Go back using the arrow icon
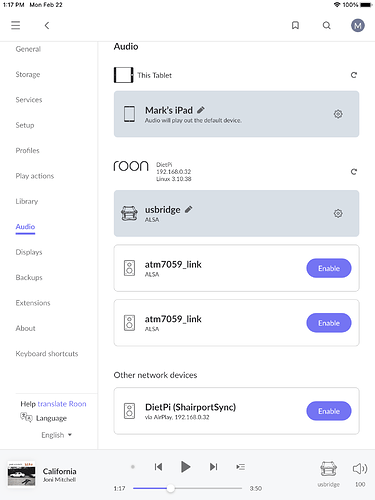 point(47,25)
